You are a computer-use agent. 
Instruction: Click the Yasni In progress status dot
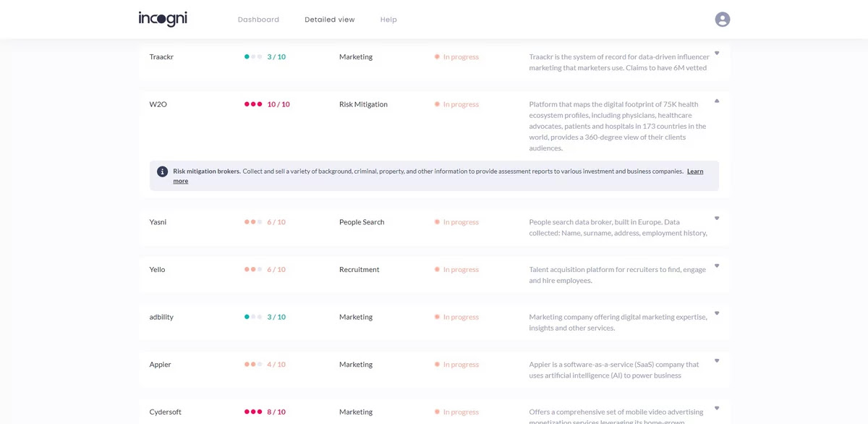pos(437,222)
